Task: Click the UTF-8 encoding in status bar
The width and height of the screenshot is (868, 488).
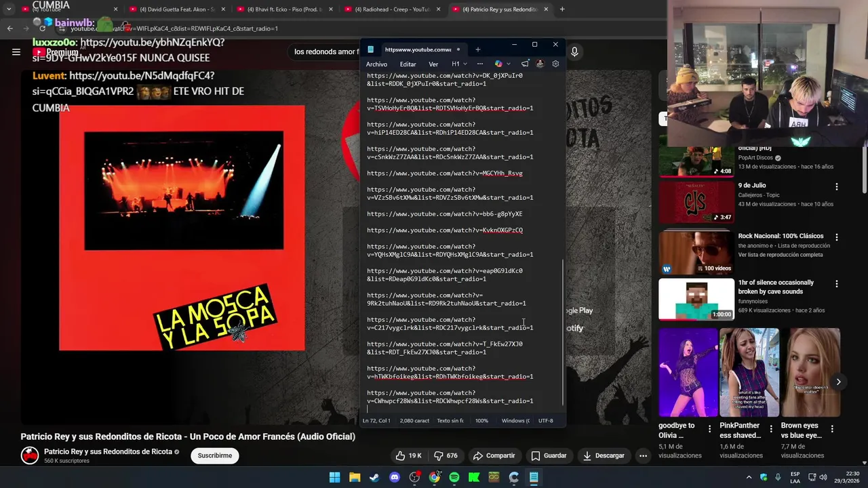Action: pos(546,421)
